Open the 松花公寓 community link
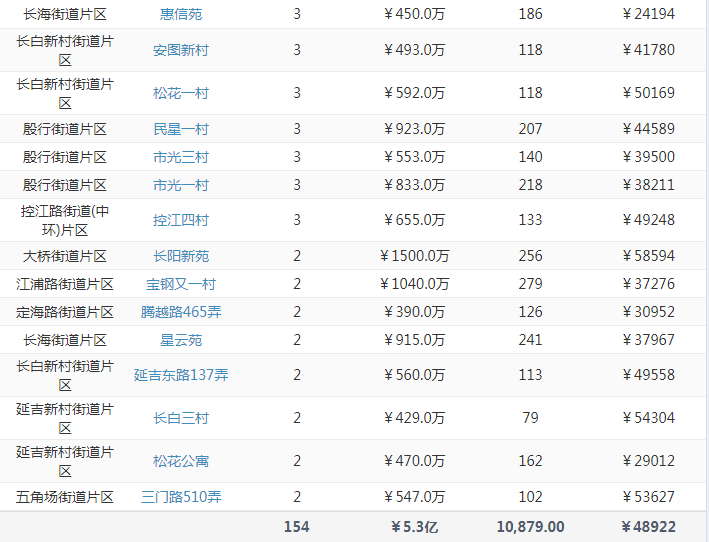 [x=181, y=461]
